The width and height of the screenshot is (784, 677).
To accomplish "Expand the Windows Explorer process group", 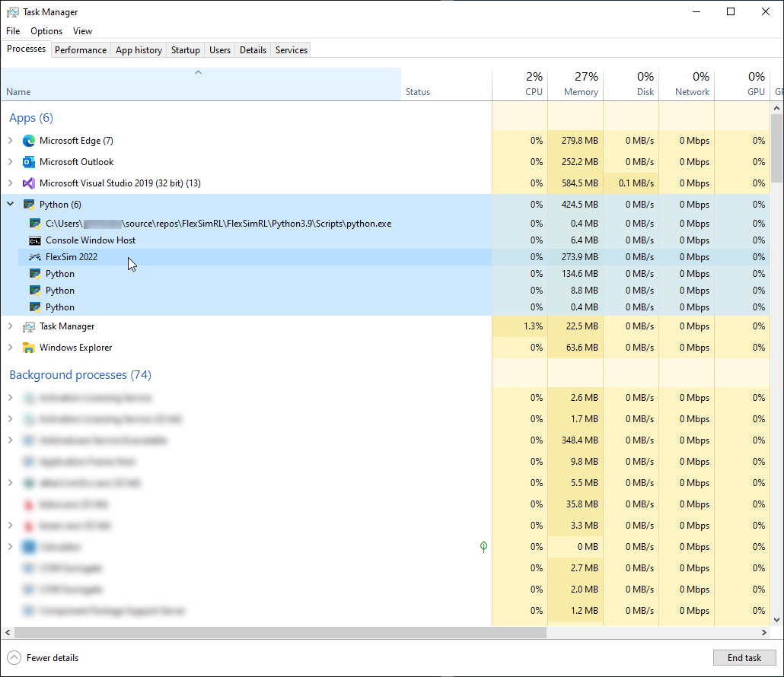I will click(x=10, y=348).
